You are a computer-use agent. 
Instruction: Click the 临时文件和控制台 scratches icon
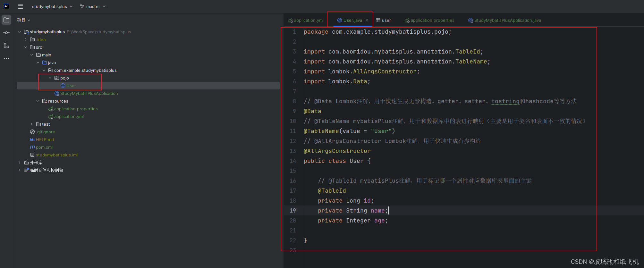pos(27,170)
